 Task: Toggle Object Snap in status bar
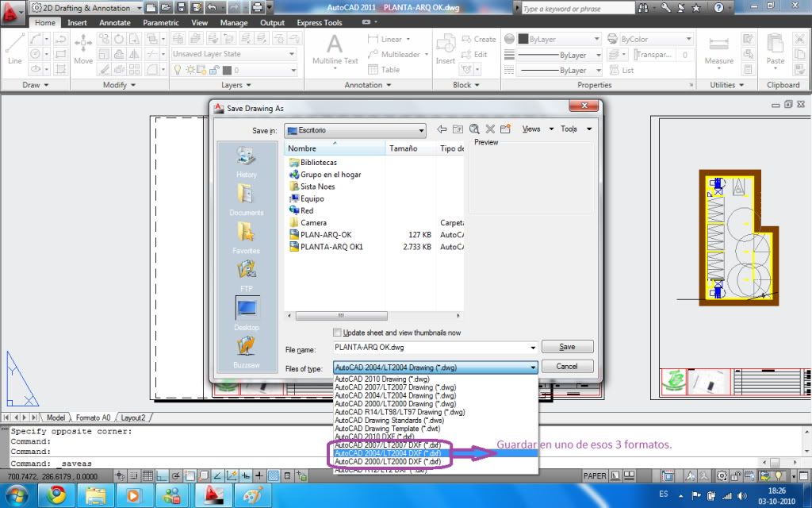(190, 475)
